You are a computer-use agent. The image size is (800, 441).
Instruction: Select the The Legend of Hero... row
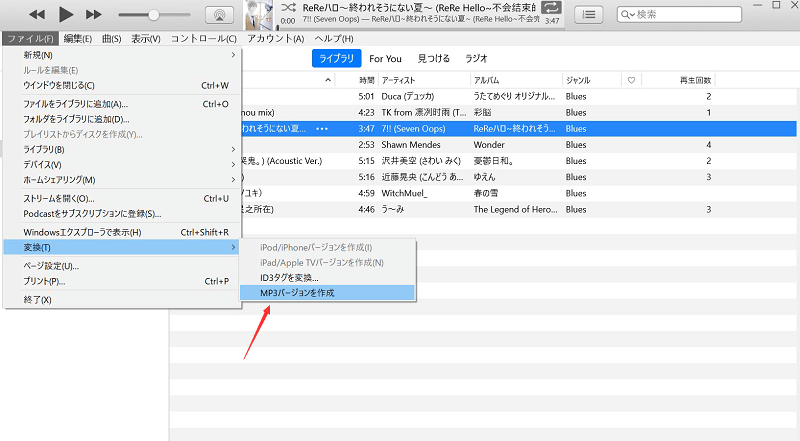click(x=483, y=209)
